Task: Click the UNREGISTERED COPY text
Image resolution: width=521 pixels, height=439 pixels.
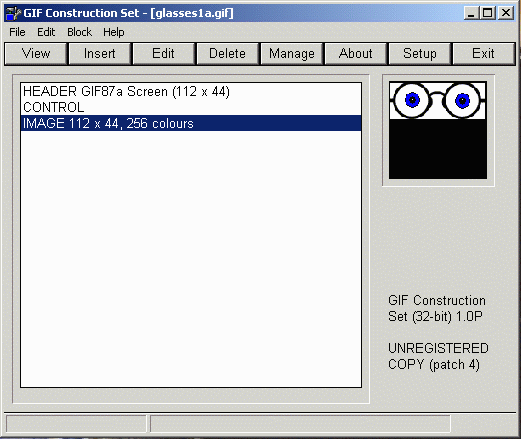Action: [x=438, y=356]
